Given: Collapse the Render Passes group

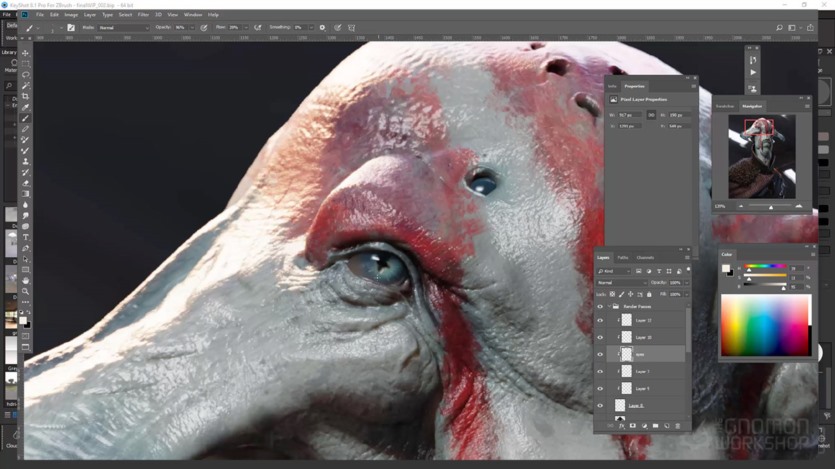Looking at the screenshot, I should [x=609, y=307].
